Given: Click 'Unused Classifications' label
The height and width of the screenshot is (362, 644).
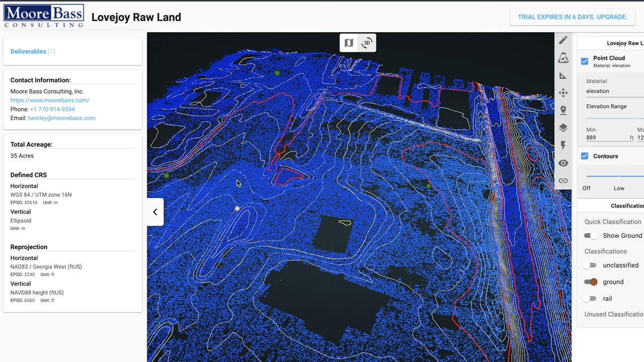Looking at the screenshot, I should pos(614,314).
